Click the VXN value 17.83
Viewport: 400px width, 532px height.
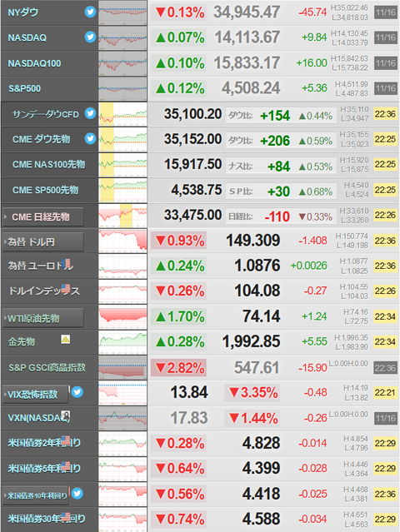click(189, 418)
